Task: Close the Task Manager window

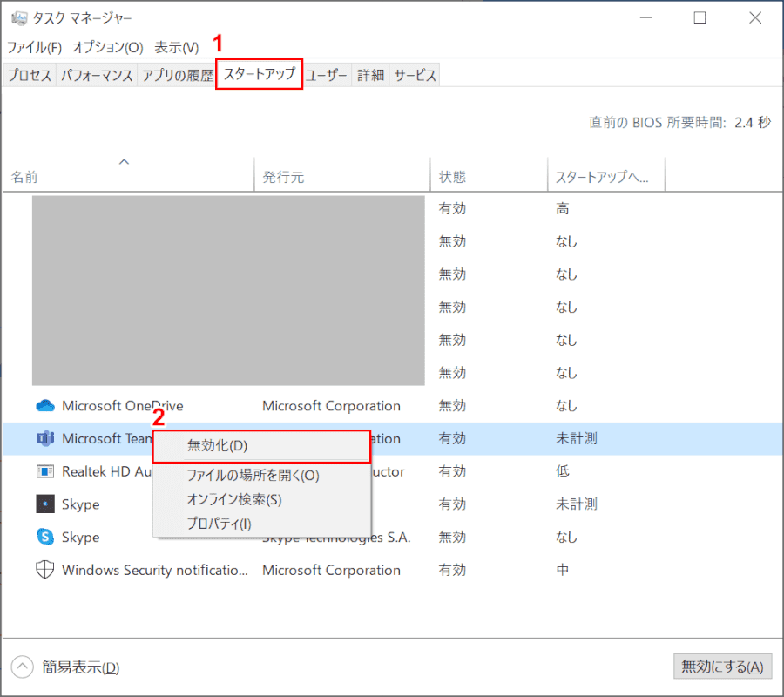Action: (x=755, y=18)
